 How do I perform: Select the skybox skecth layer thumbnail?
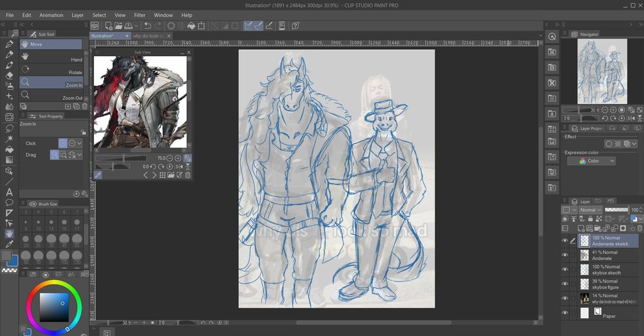point(585,270)
